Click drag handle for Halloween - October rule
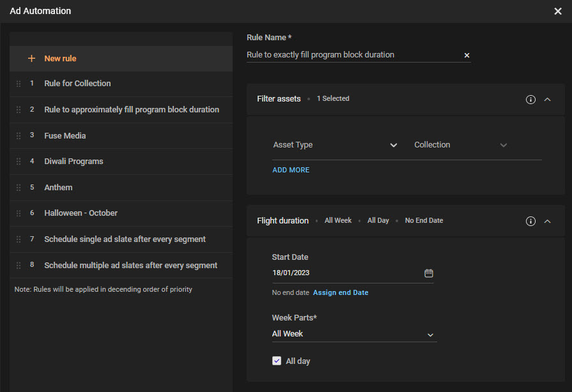Screen dimensions: 572x392 click(19, 213)
